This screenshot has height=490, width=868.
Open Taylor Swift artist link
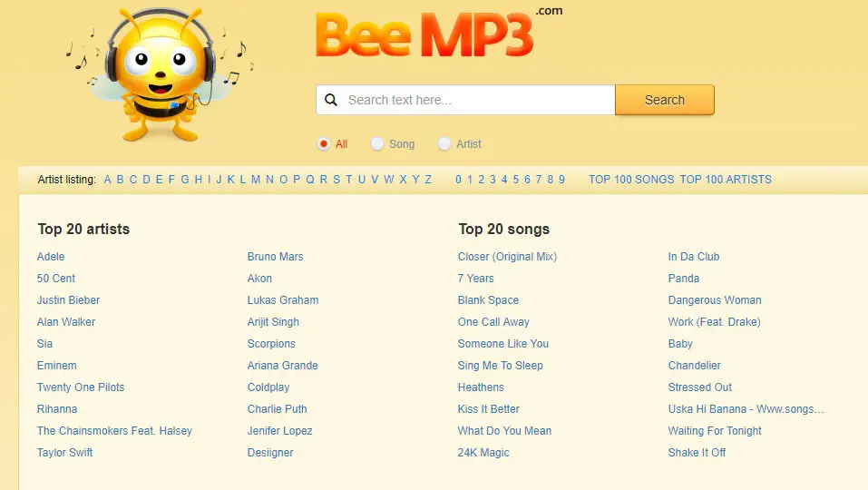click(x=64, y=453)
